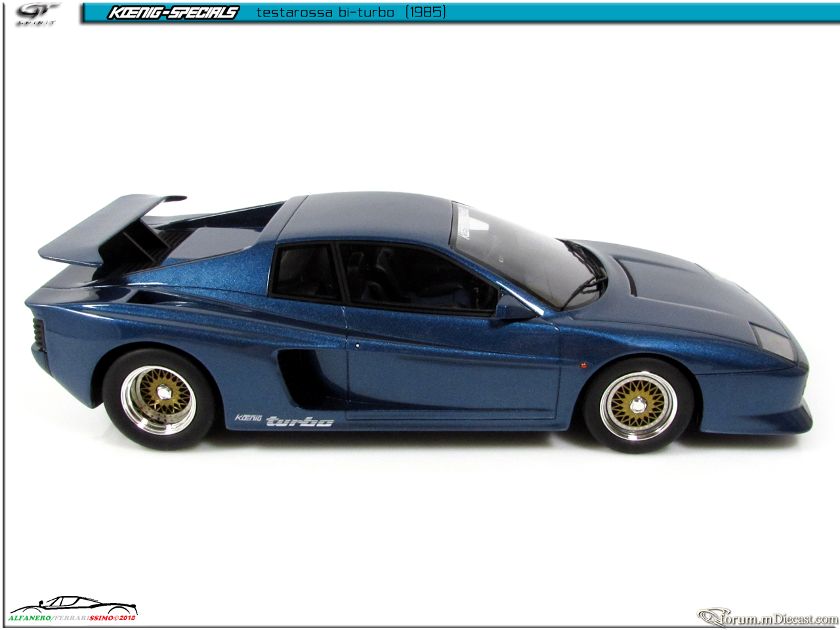The image size is (840, 630).
Task: Click the Alfanero/Ferrarissimo car silhouette logo
Action: pos(73,604)
